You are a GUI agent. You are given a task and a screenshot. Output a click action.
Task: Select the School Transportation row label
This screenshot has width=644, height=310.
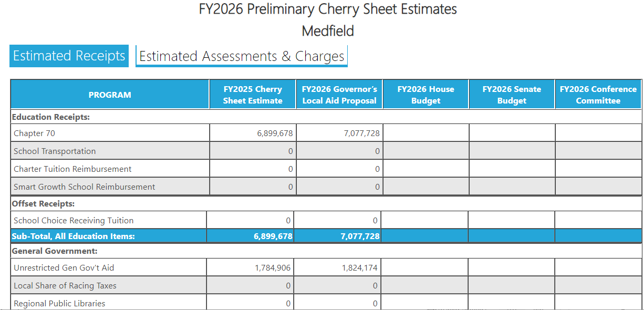[55, 151]
